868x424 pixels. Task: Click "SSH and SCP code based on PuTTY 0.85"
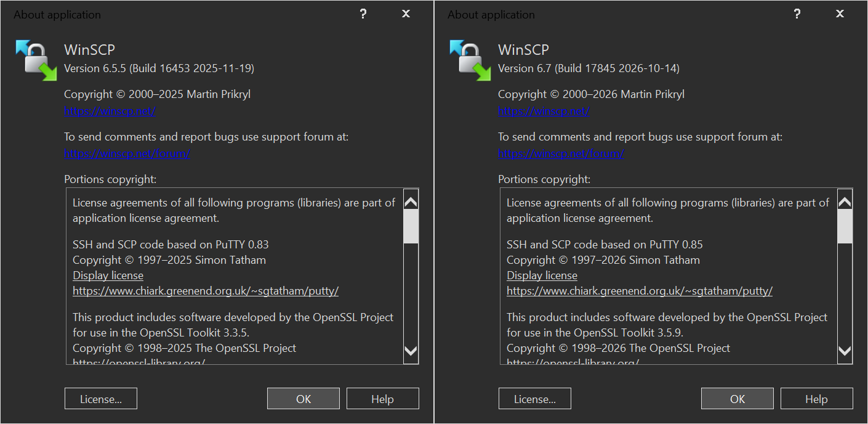pos(605,244)
